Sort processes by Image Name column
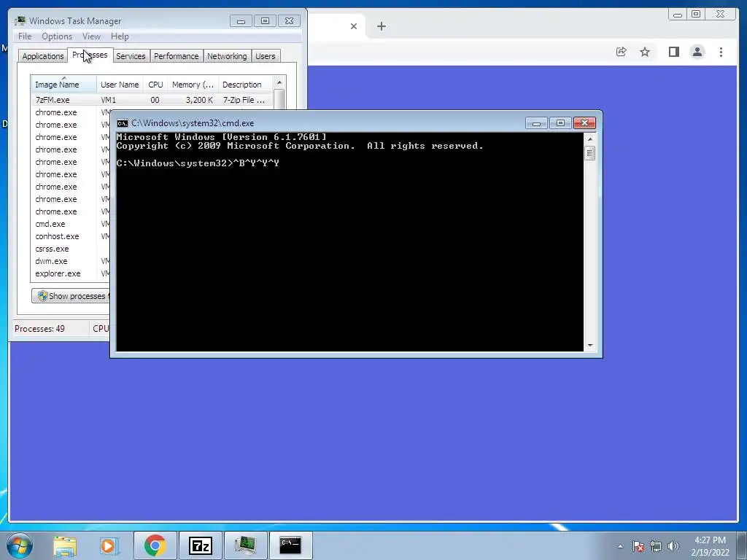This screenshot has height=560, width=747. point(64,85)
